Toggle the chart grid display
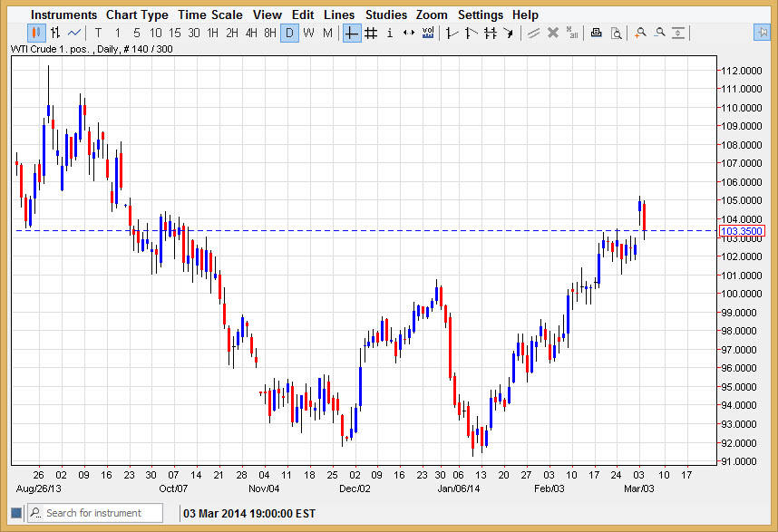Image resolution: width=778 pixels, height=532 pixels. 371,33
